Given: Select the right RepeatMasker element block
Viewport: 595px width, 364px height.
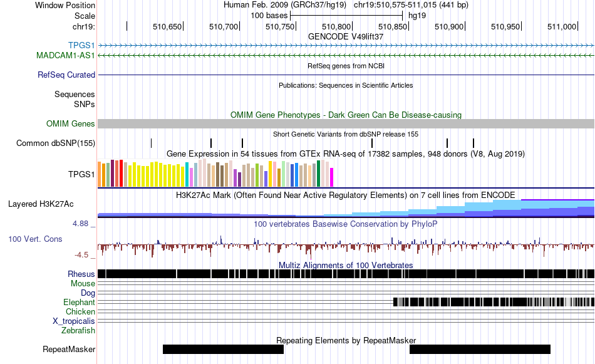Looking at the screenshot, I should click(x=480, y=349).
